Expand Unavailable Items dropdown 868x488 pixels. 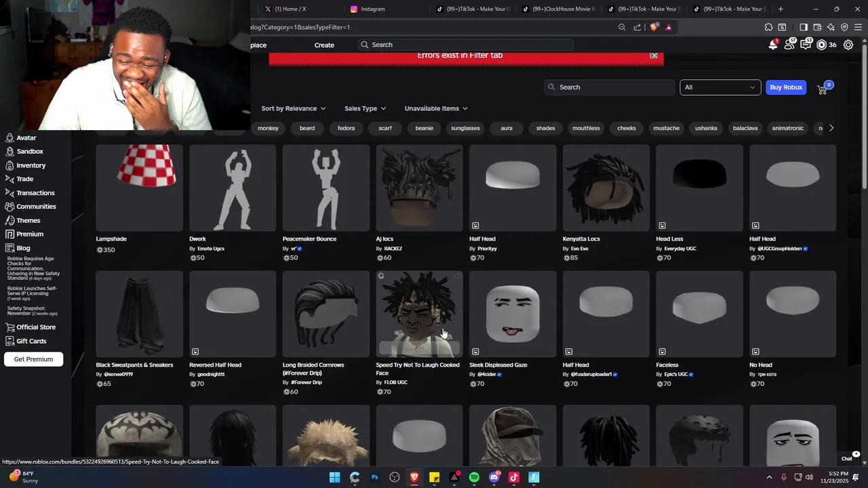coord(436,108)
